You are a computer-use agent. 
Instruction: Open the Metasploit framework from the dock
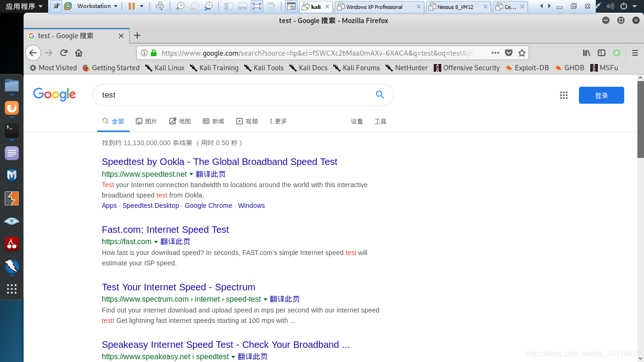click(11, 175)
